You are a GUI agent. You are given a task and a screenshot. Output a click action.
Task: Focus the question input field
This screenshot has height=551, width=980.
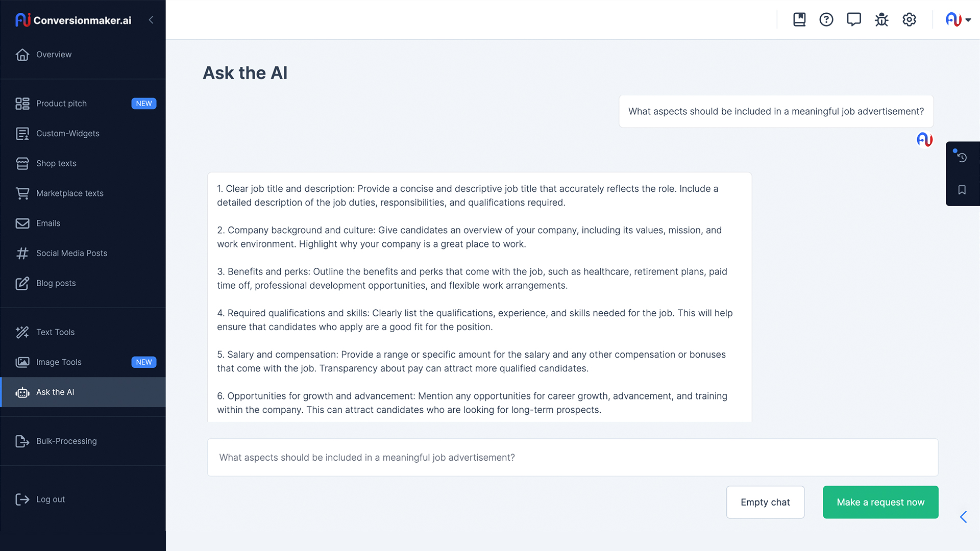[x=572, y=458]
